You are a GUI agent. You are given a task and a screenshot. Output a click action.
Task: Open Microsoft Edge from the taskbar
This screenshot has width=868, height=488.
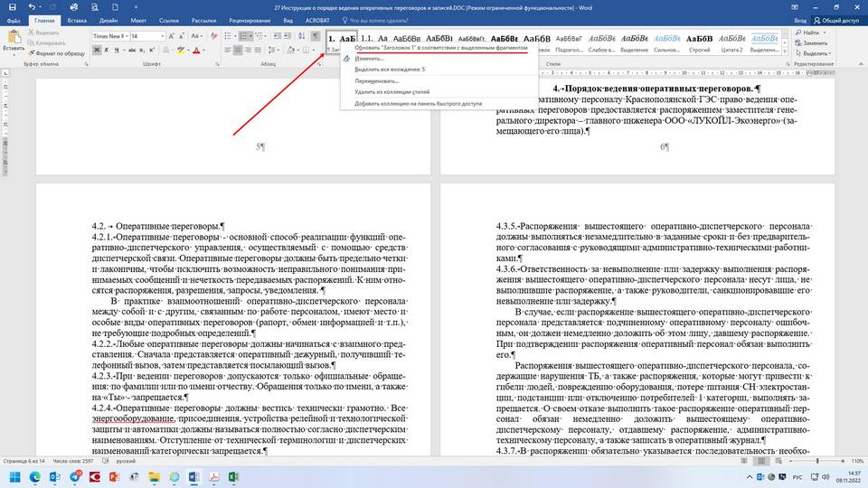pos(35,477)
